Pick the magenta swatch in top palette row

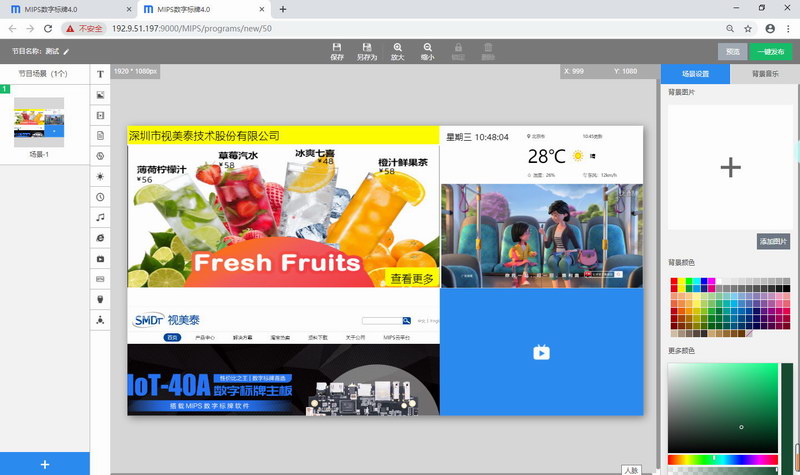tap(711, 281)
